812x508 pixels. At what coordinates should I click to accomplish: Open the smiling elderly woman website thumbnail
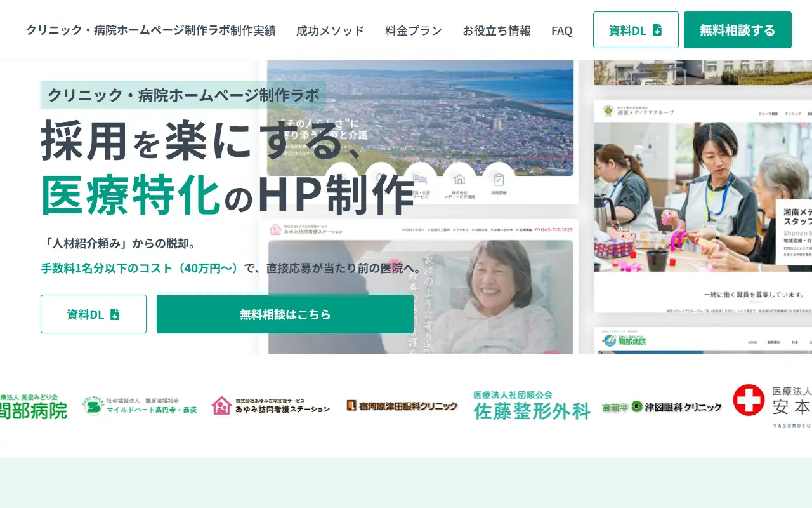point(420,286)
